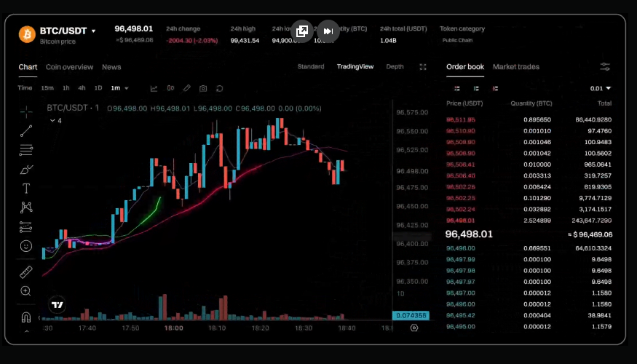Viewport: 637px width, 364px height.
Task: Select the 1h timeframe
Action: [66, 88]
